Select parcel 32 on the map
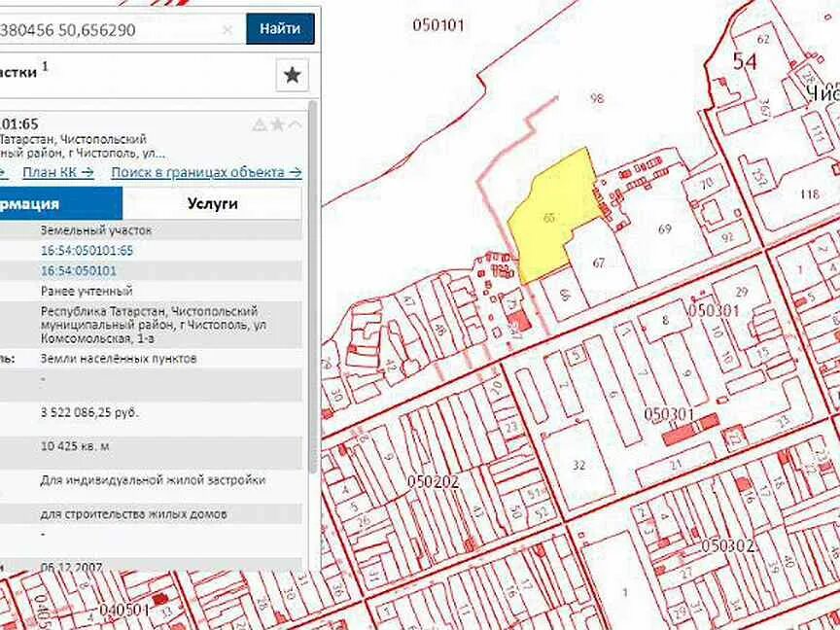This screenshot has width=840, height=630. (578, 465)
